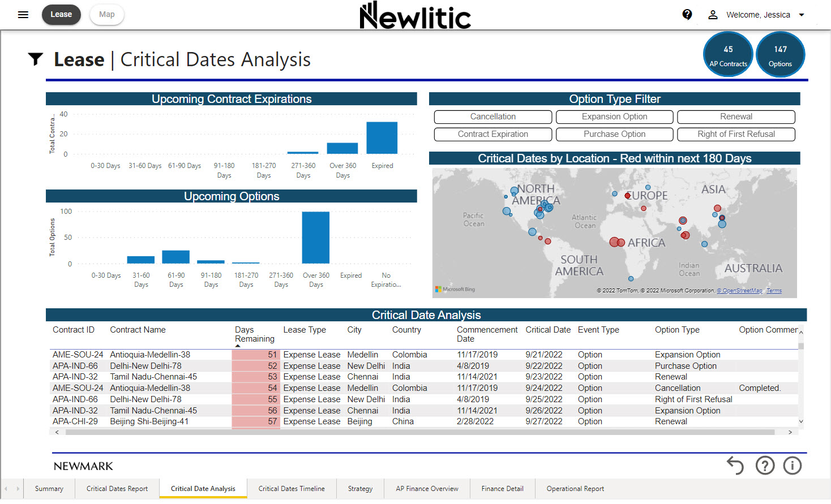Click the user profile icon
The image size is (831, 504).
[x=713, y=15]
